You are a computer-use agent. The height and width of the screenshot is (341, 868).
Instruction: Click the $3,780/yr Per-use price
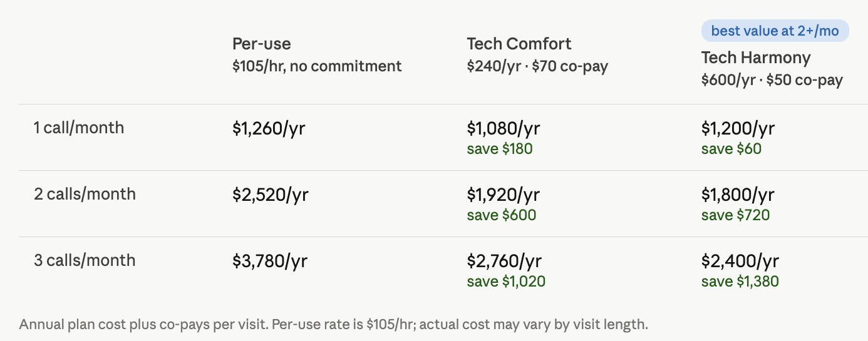point(270,262)
